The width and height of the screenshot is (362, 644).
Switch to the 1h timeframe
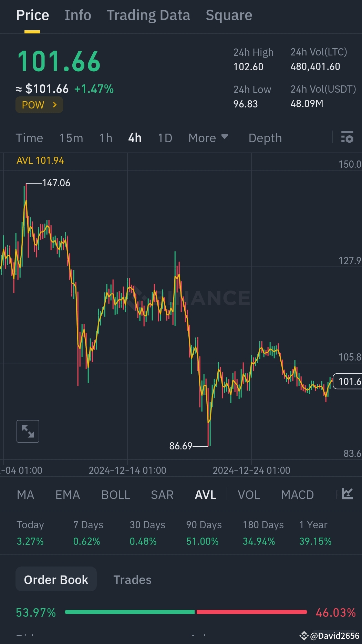coord(105,138)
